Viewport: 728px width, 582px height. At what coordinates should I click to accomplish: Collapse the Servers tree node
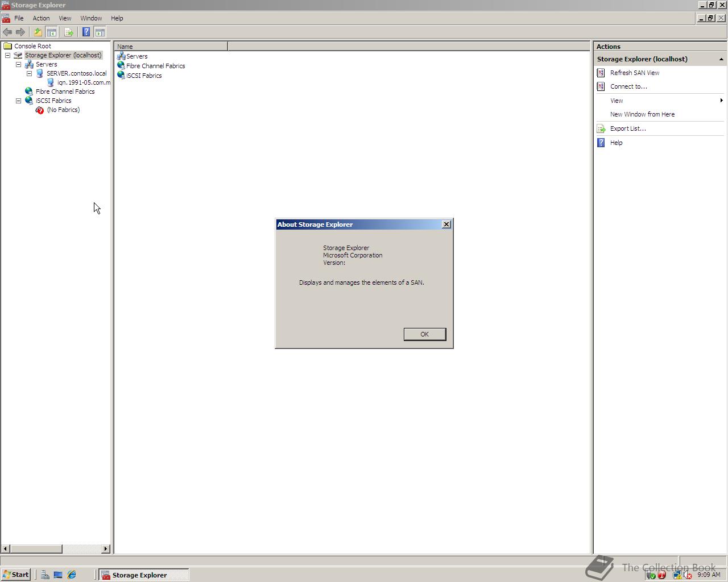pos(18,64)
